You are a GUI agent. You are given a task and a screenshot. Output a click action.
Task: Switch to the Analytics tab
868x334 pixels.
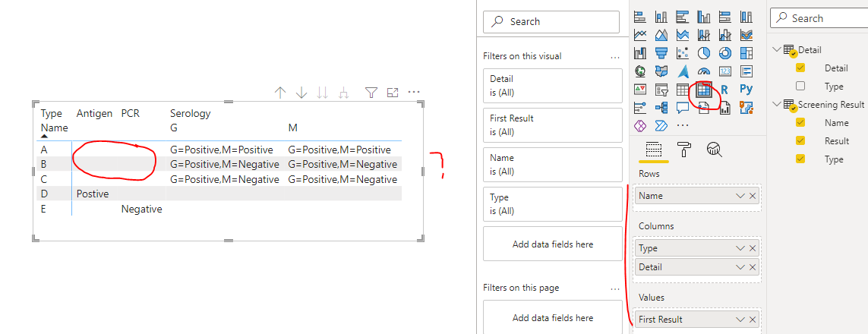pos(715,150)
